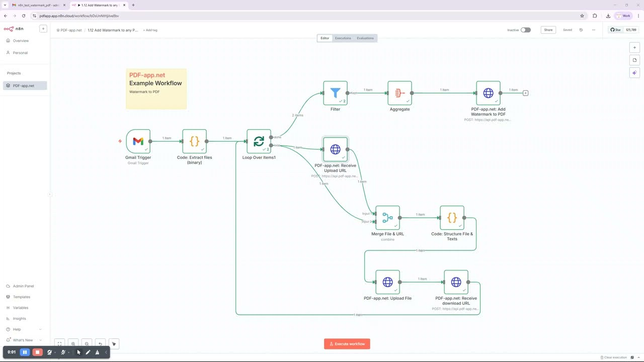Select the Loop Over Items1 node
This screenshot has width=644, height=362.
tap(259, 141)
